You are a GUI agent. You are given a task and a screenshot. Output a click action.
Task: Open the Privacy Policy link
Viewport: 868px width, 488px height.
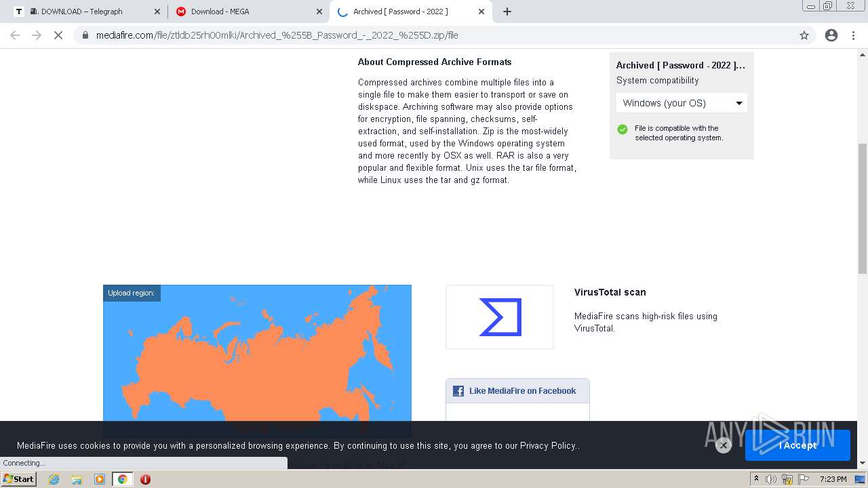click(x=548, y=445)
